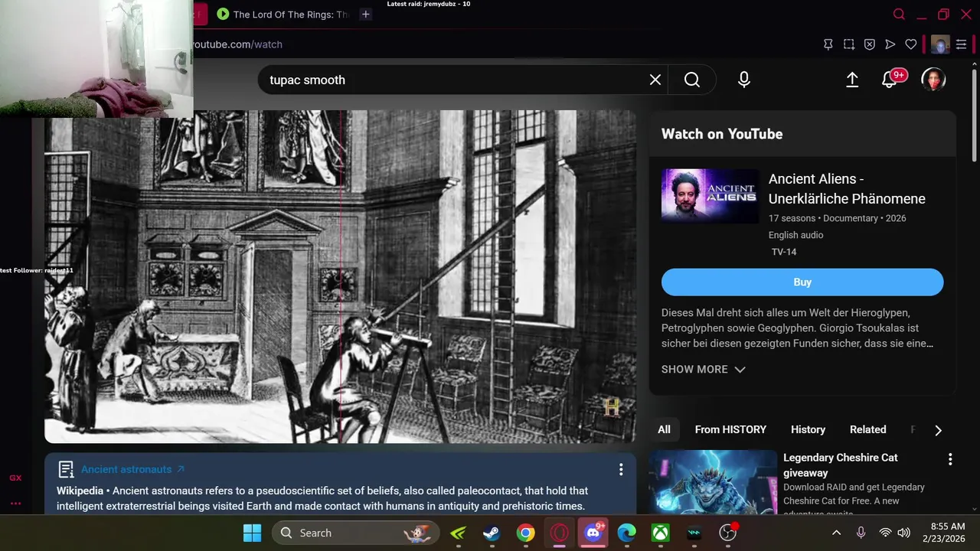This screenshot has height=551, width=980.
Task: Open Opera GX from the taskbar
Action: point(560,533)
